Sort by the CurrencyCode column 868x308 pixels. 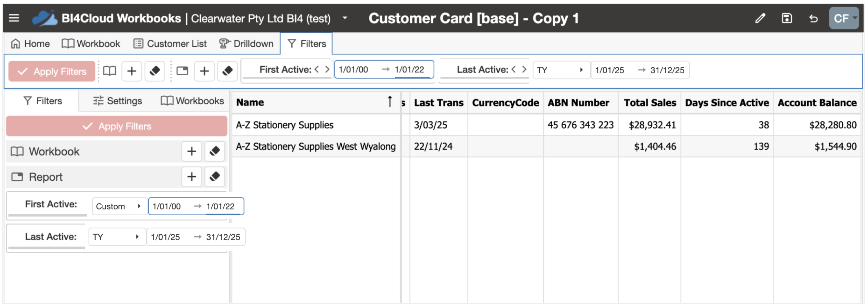tap(505, 103)
